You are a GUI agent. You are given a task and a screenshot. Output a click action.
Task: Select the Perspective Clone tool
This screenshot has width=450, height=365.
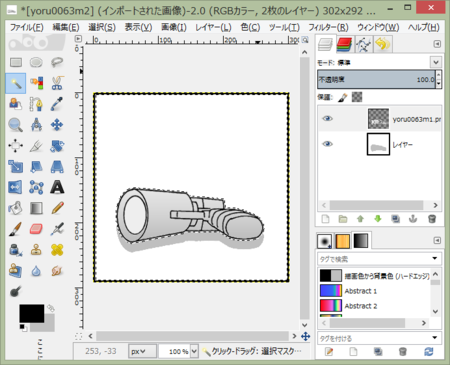(16, 271)
